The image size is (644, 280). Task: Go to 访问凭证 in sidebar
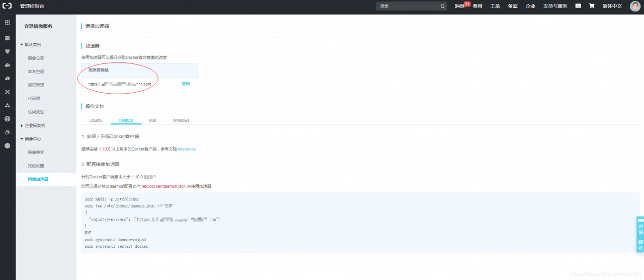coord(36,112)
